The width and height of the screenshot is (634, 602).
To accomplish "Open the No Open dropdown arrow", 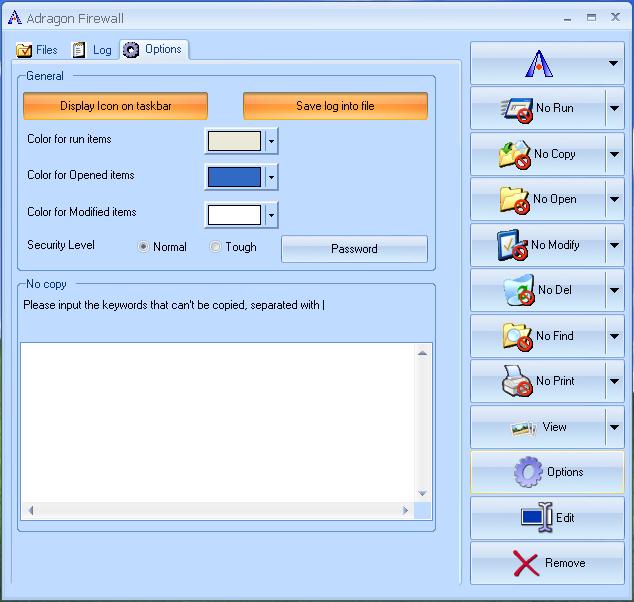I will tap(614, 199).
